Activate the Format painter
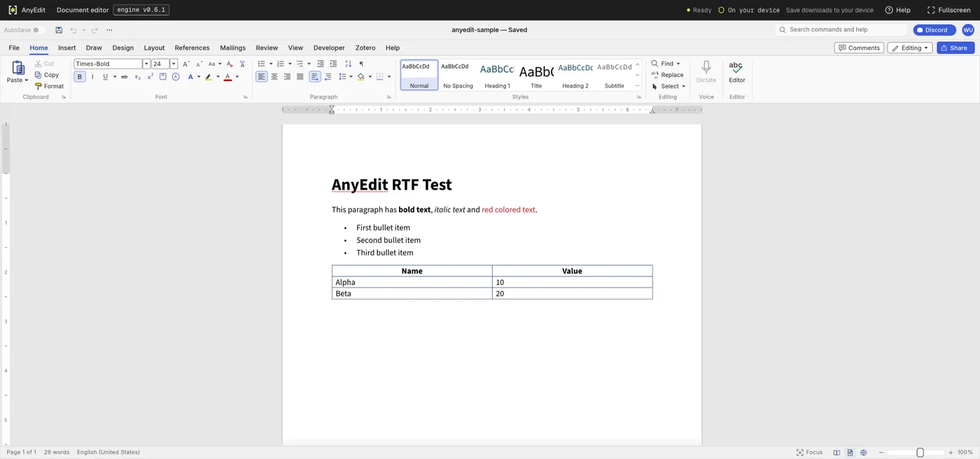Viewport: 980px width, 459px height. 49,86
